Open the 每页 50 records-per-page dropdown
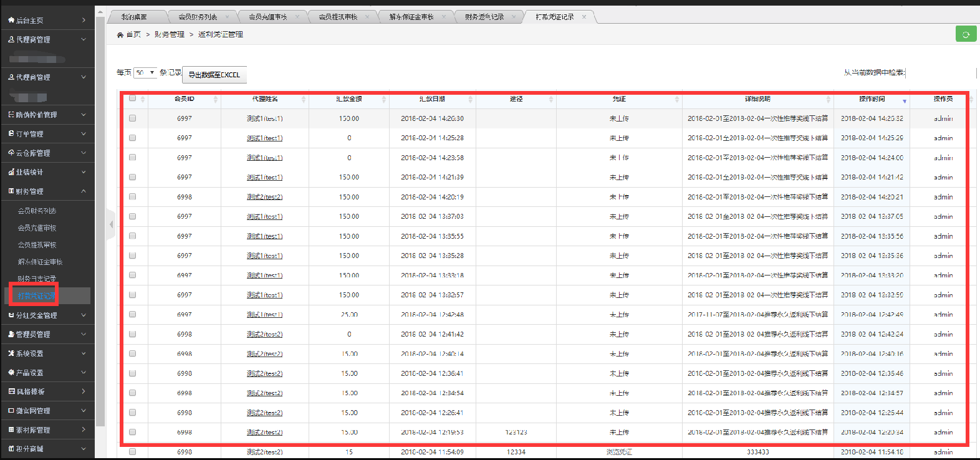980x460 pixels. click(145, 73)
